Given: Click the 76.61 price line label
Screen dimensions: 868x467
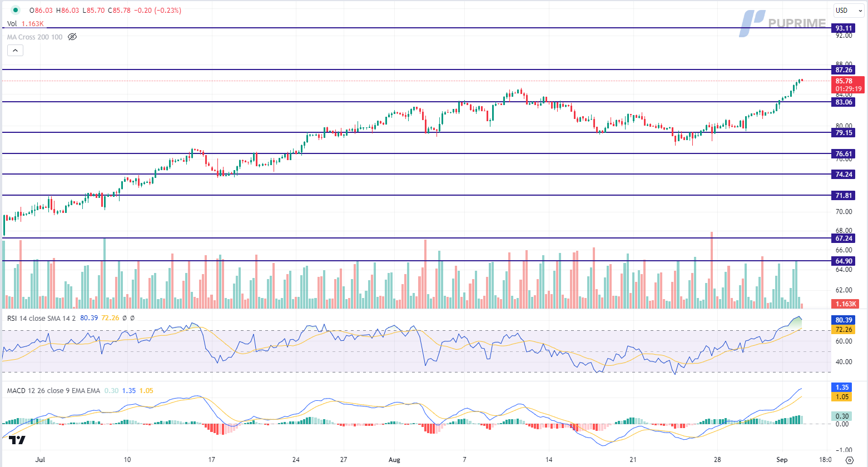Looking at the screenshot, I should point(844,154).
